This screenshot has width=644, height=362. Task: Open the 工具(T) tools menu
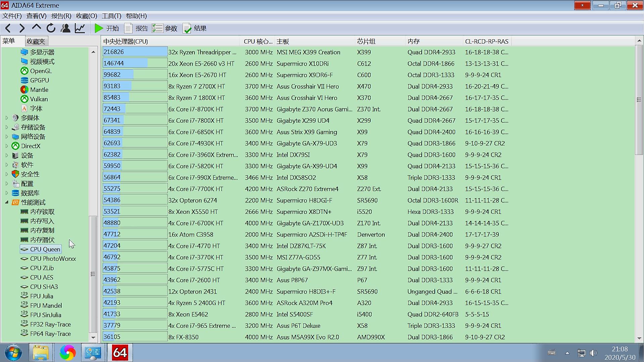point(111,16)
